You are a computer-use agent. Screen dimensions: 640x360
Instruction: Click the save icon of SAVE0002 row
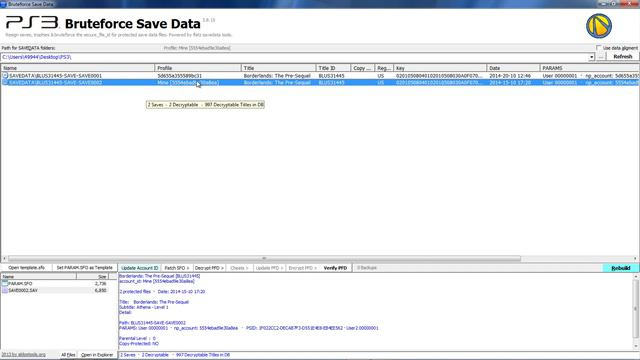pyautogui.click(x=5, y=82)
